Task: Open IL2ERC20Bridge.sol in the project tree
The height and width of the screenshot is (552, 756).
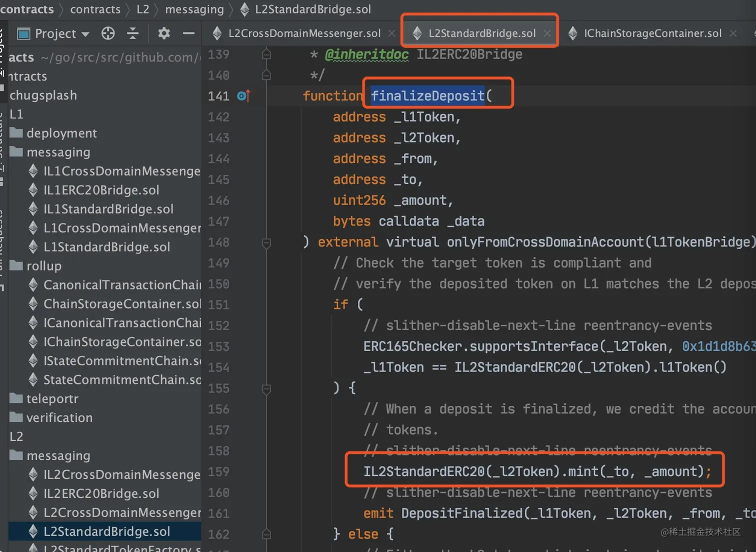Action: 94,494
